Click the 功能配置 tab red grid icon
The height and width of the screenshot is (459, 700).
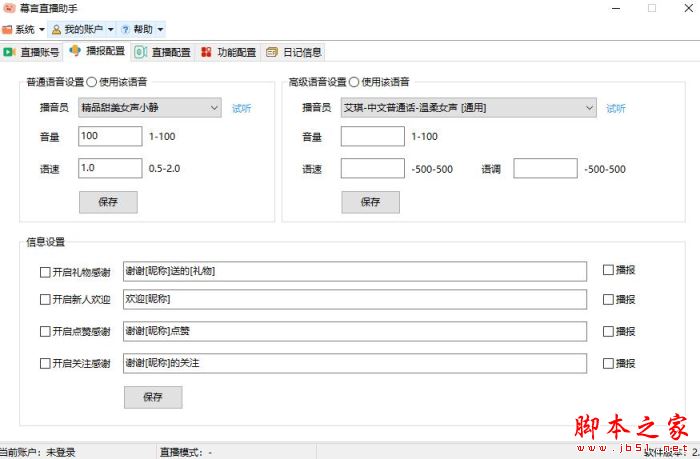[206, 52]
